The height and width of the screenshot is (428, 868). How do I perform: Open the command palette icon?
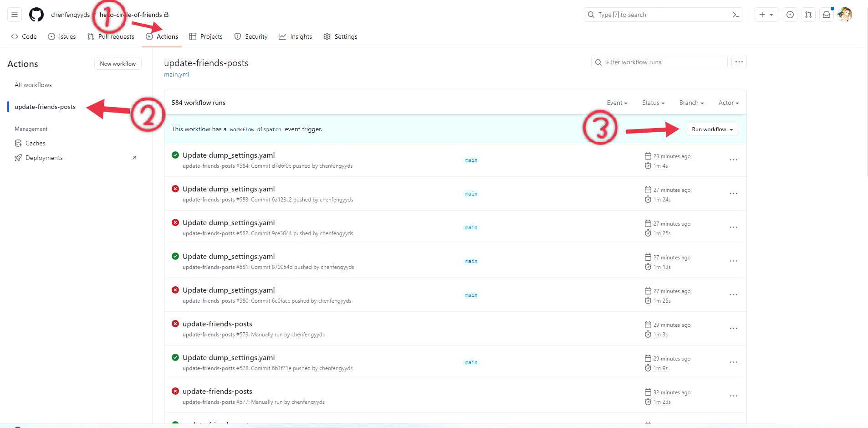tap(735, 15)
